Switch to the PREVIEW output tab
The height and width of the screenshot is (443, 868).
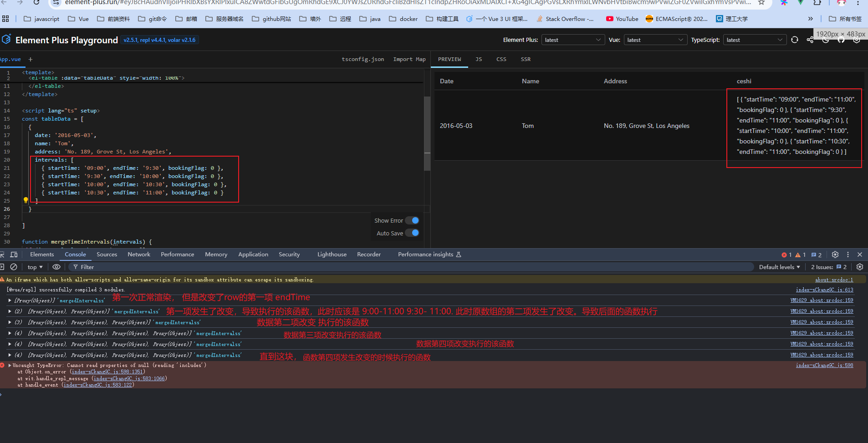coord(449,59)
